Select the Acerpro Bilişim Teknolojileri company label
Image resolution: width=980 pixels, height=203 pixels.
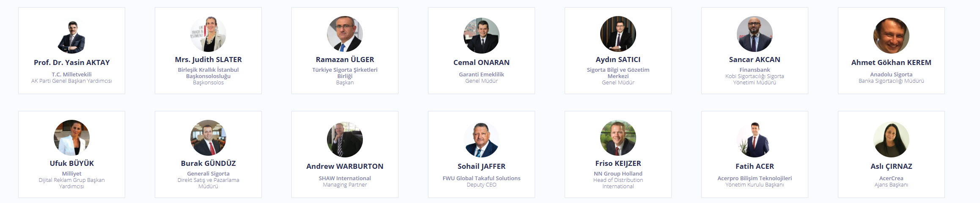click(755, 178)
